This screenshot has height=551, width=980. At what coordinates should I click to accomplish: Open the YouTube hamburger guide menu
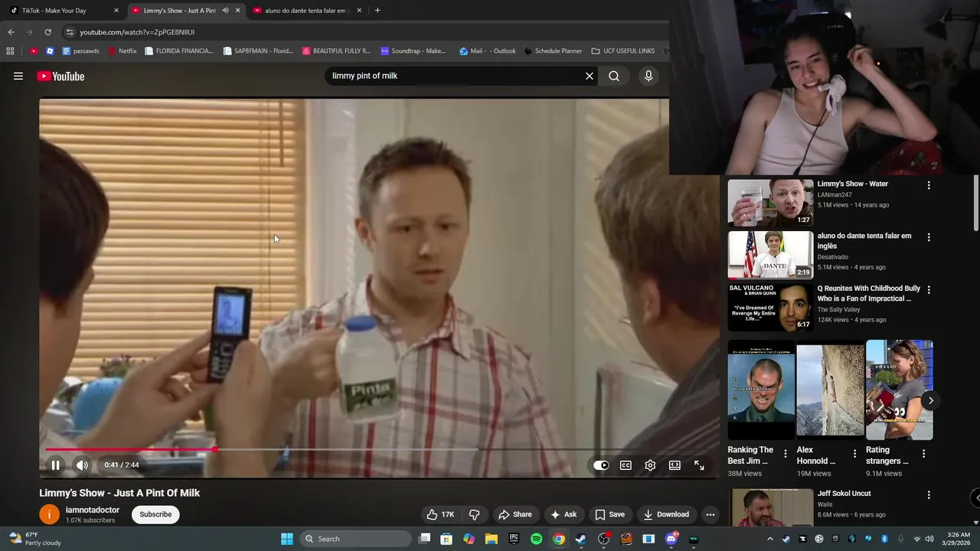coord(18,76)
